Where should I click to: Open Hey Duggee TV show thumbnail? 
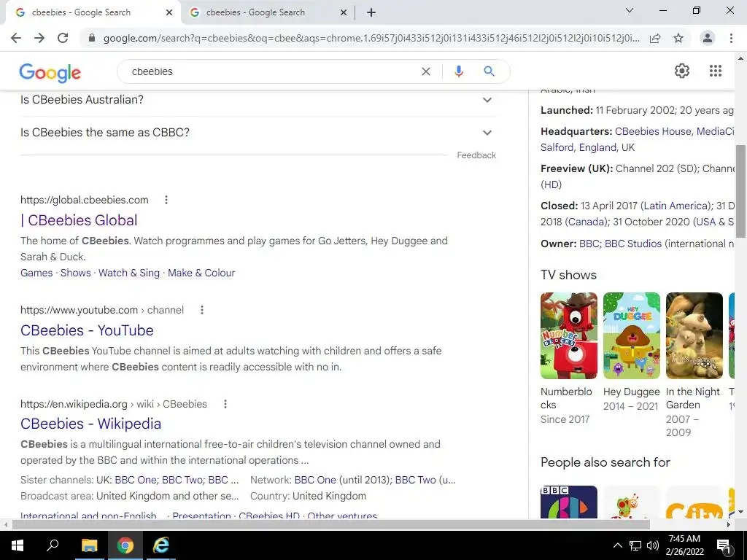tap(632, 335)
